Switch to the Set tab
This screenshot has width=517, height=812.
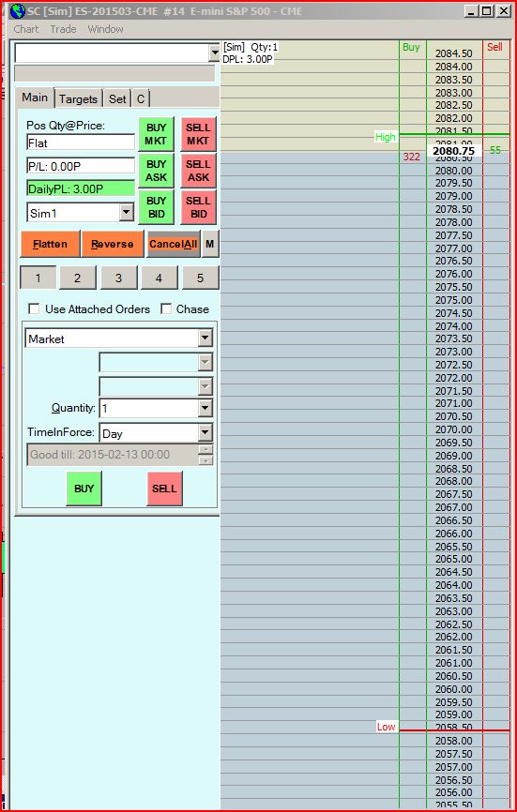point(117,98)
